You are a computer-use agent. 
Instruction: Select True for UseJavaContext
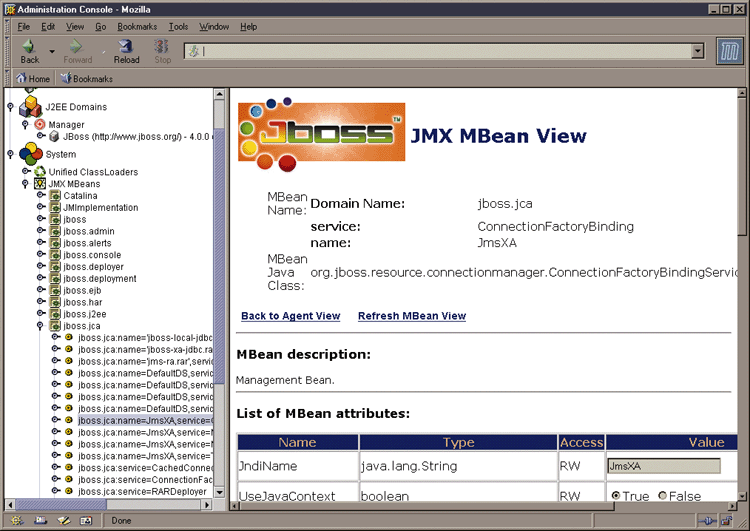(x=616, y=496)
